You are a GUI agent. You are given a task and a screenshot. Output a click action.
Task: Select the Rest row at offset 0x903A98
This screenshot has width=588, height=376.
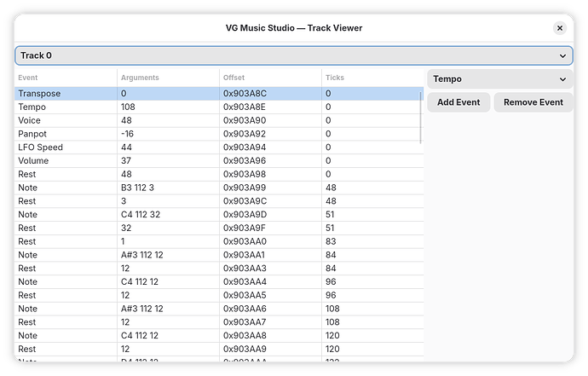(219, 174)
